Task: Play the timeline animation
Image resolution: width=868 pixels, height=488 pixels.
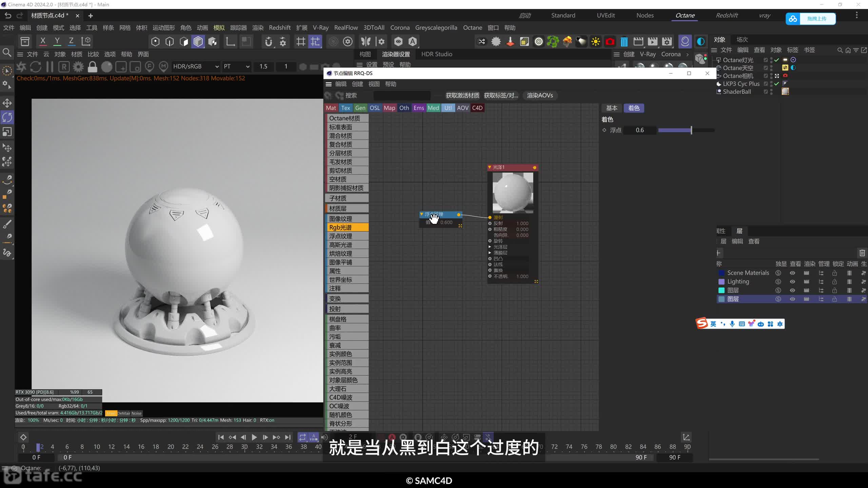Action: 254,437
